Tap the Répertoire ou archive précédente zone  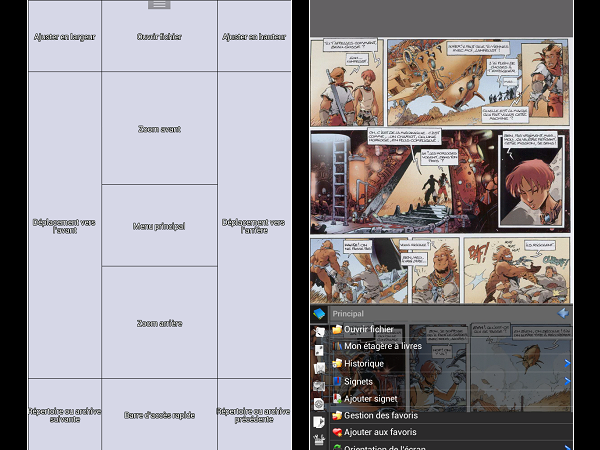point(254,415)
